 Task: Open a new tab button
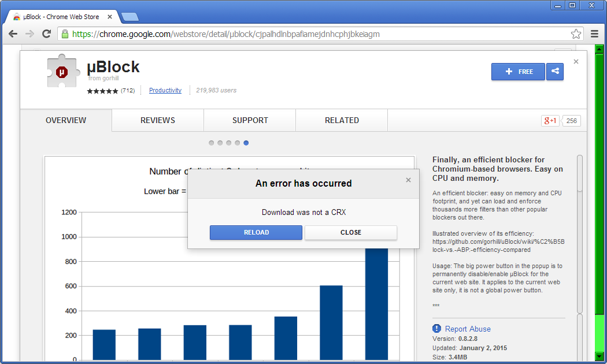129,17
